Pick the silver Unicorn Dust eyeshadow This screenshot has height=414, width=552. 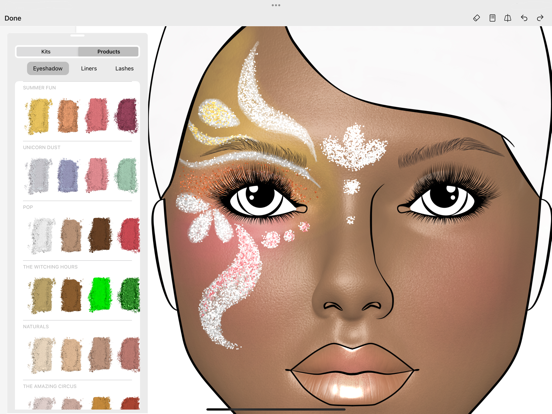pos(39,176)
